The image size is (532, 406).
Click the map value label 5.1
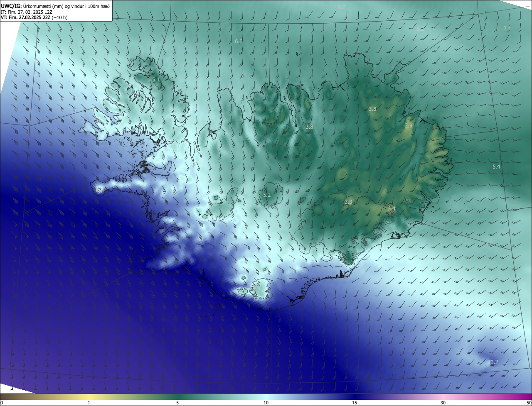(156, 79)
